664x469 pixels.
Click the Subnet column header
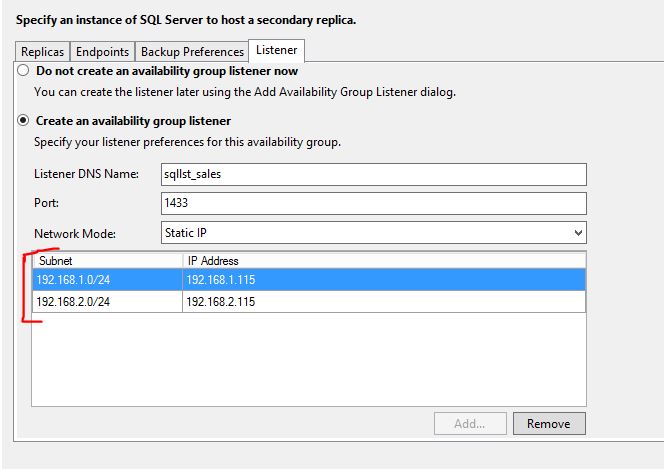tap(107, 261)
